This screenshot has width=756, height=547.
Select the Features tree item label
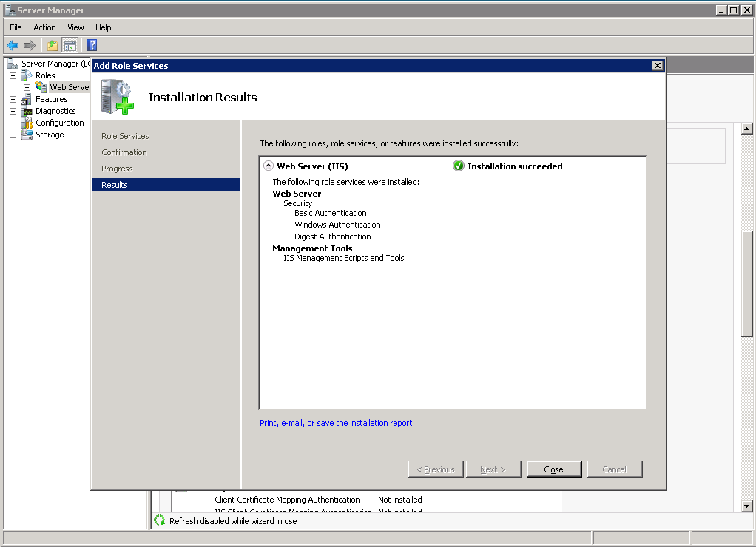pos(52,99)
